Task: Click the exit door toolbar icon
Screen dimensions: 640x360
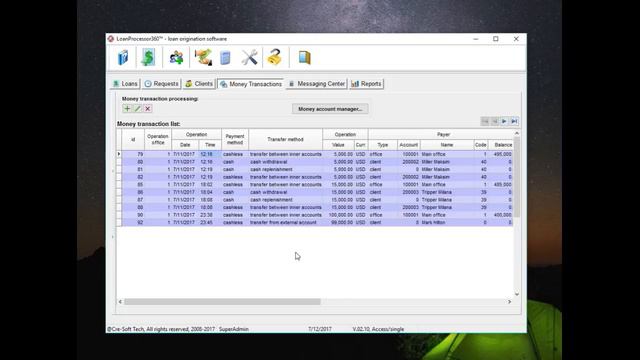Action: point(304,58)
